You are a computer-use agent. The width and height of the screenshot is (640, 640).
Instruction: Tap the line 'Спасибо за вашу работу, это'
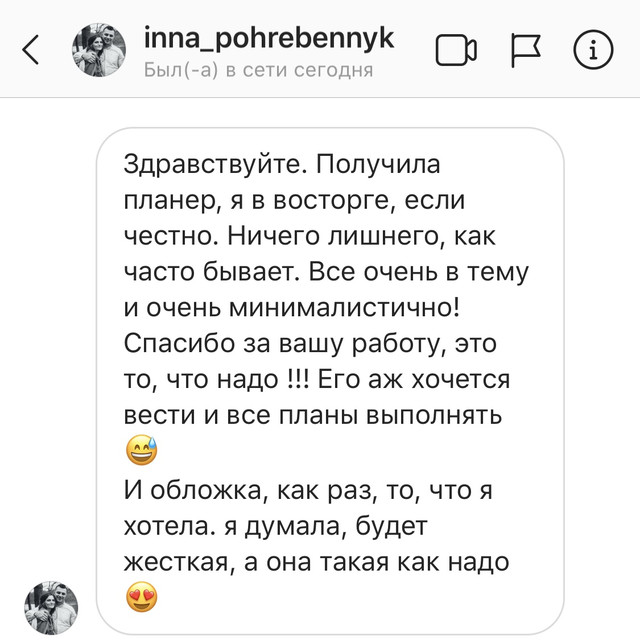tap(310, 343)
